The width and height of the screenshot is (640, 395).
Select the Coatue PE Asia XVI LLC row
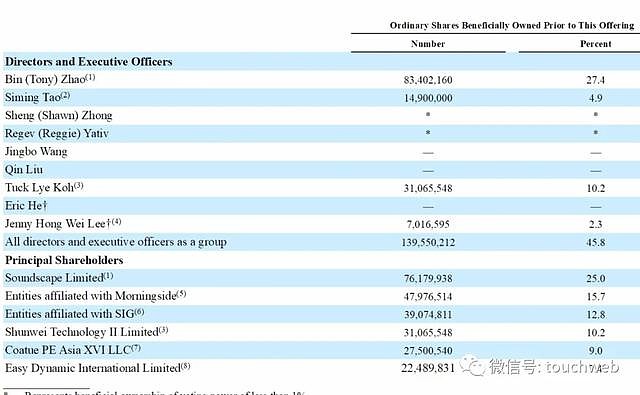pyautogui.click(x=320, y=350)
